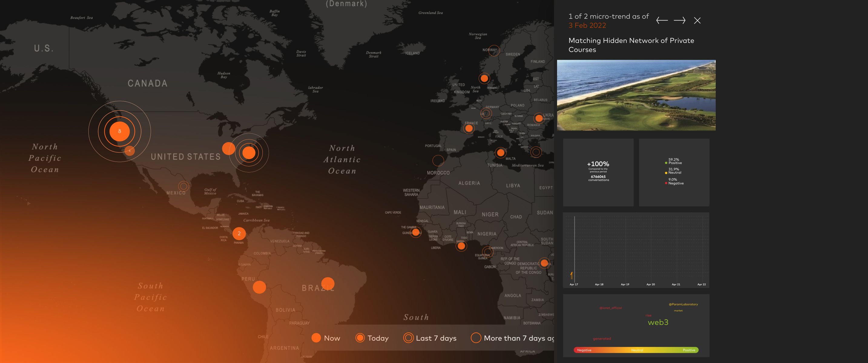Click the marker over France
The height and width of the screenshot is (363, 868).
tap(469, 128)
